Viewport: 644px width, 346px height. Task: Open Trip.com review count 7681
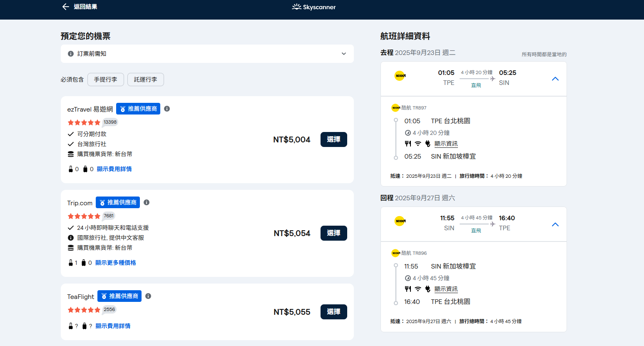point(109,216)
